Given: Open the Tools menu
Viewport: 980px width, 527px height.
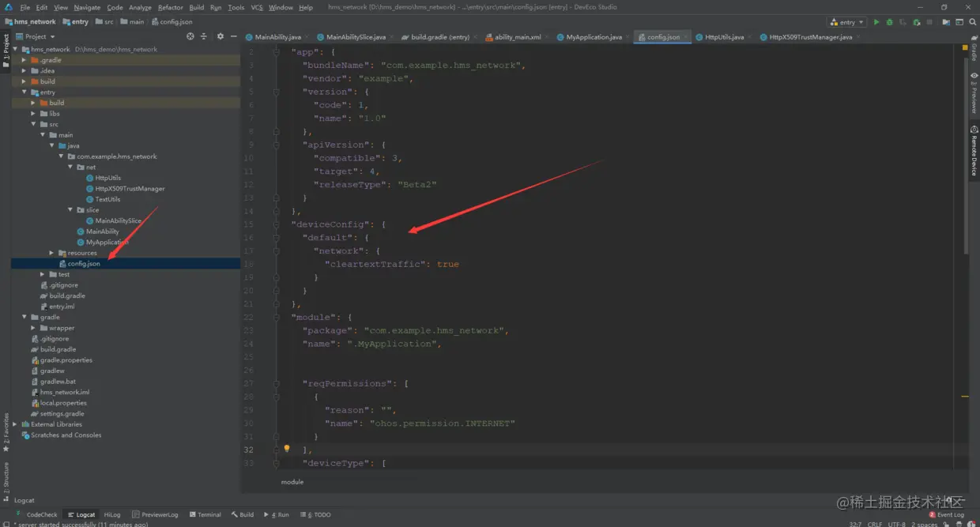Looking at the screenshot, I should coord(236,7).
